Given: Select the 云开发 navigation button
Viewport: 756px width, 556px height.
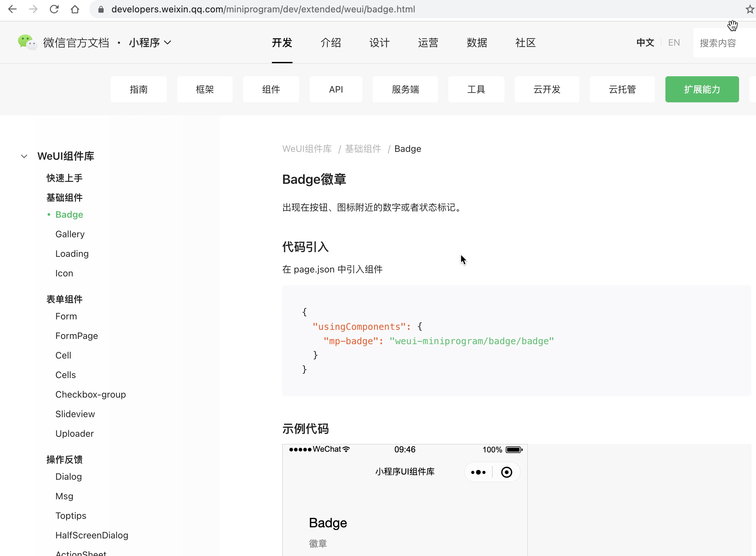Looking at the screenshot, I should coord(547,89).
